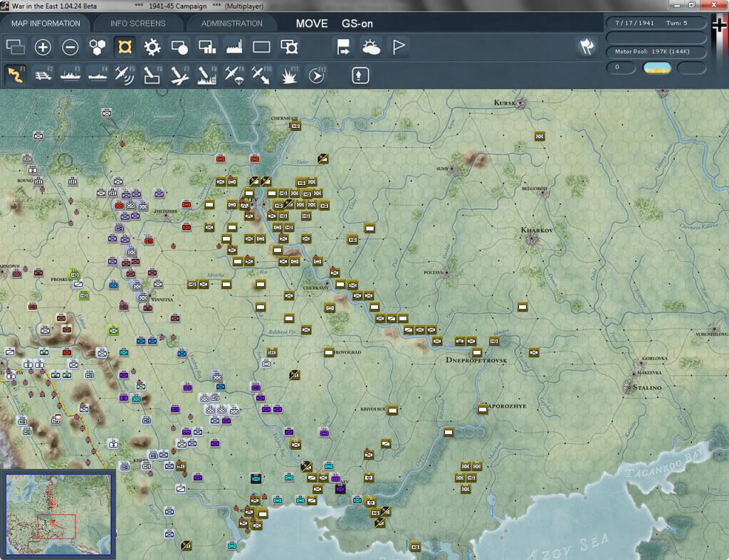Toggle the hex grid display
Viewport: 729px width, 560px height.
[x=98, y=47]
